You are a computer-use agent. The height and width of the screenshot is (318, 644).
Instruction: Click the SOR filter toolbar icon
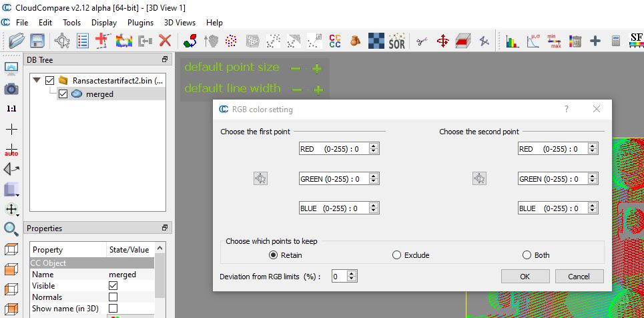[x=396, y=41]
